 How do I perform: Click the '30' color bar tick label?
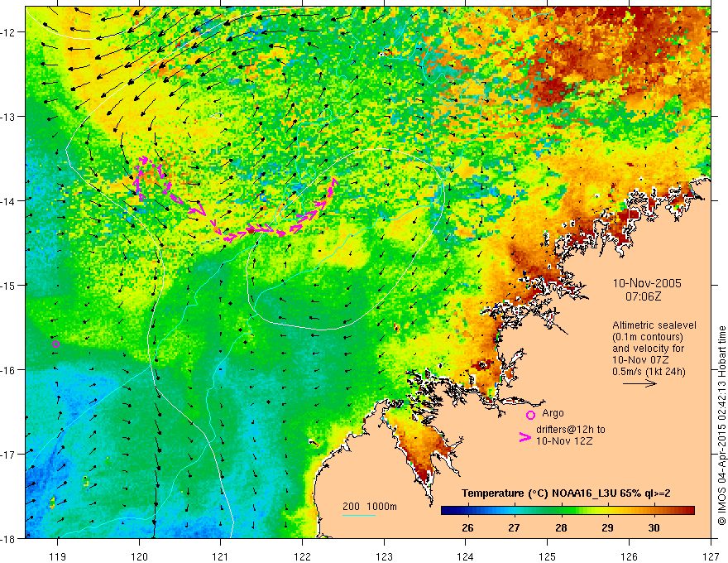click(654, 528)
